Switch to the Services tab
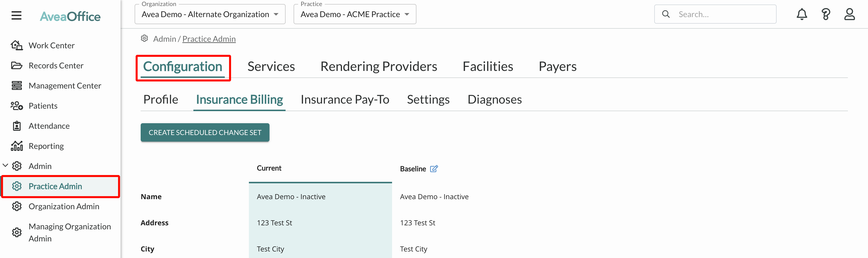The image size is (868, 258). click(271, 67)
